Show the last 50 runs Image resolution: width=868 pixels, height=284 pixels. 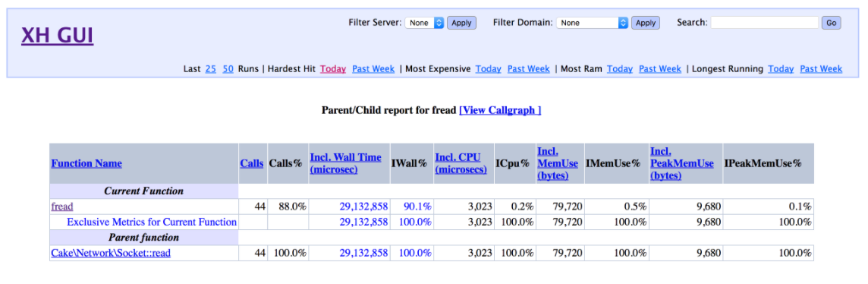[228, 68]
